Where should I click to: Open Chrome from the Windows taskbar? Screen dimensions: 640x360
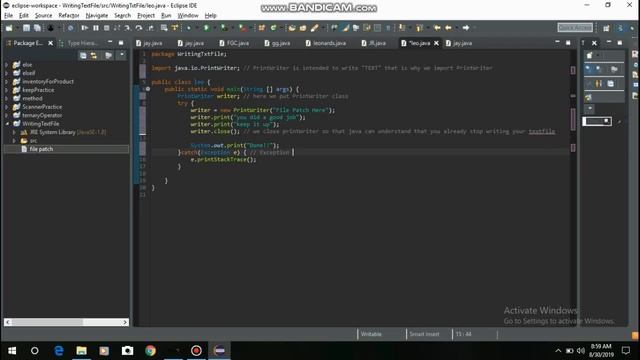150,351
